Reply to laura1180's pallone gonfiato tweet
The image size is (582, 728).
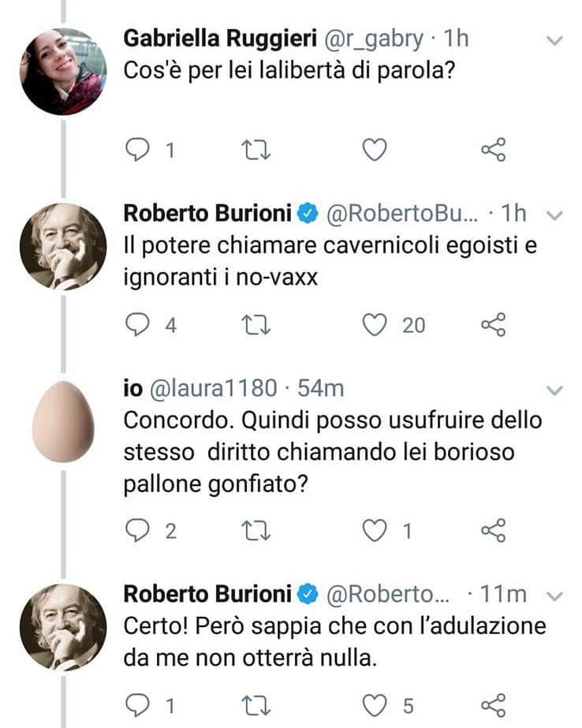138,531
